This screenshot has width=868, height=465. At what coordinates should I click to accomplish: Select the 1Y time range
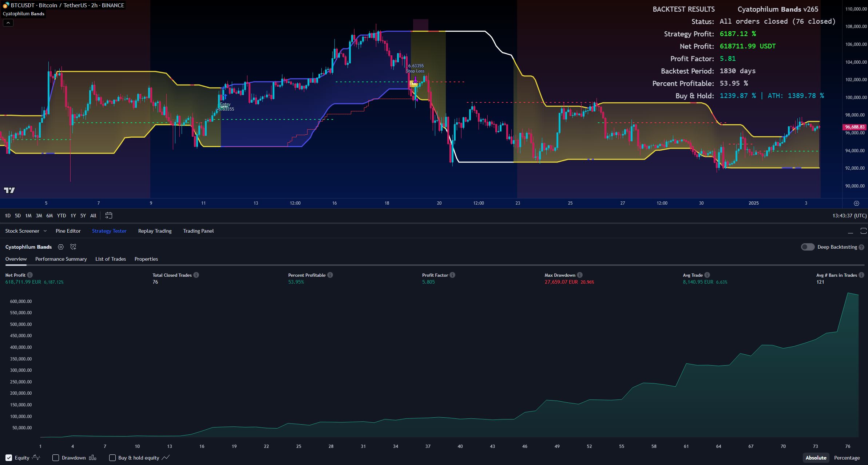[x=73, y=216]
